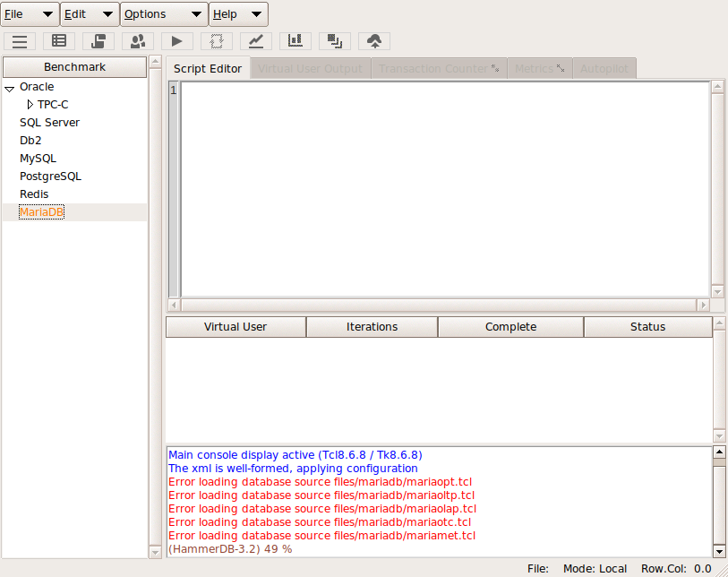This screenshot has height=577, width=728.
Task: Click the virtual user table scrollbar down arrow
Action: pyautogui.click(x=719, y=436)
